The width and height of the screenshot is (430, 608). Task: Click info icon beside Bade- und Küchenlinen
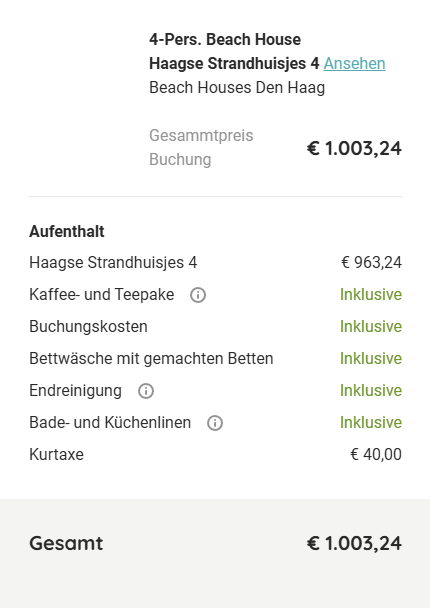[215, 423]
